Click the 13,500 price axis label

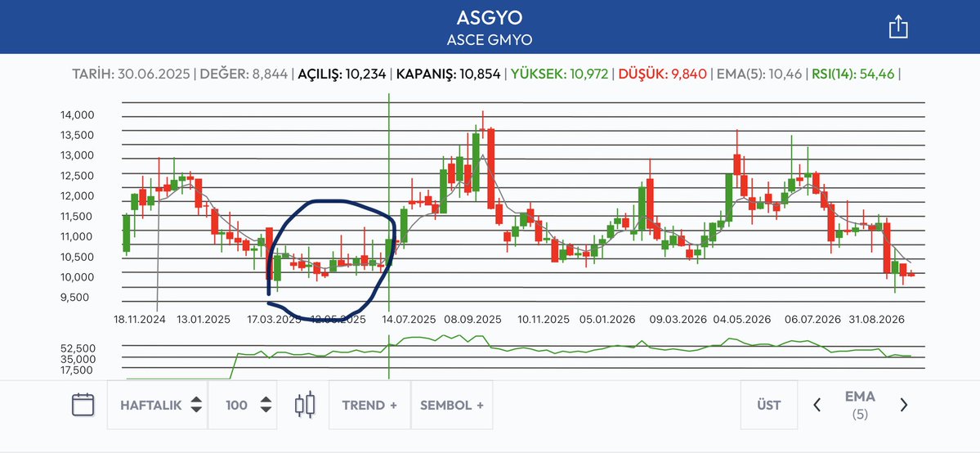pyautogui.click(x=77, y=135)
